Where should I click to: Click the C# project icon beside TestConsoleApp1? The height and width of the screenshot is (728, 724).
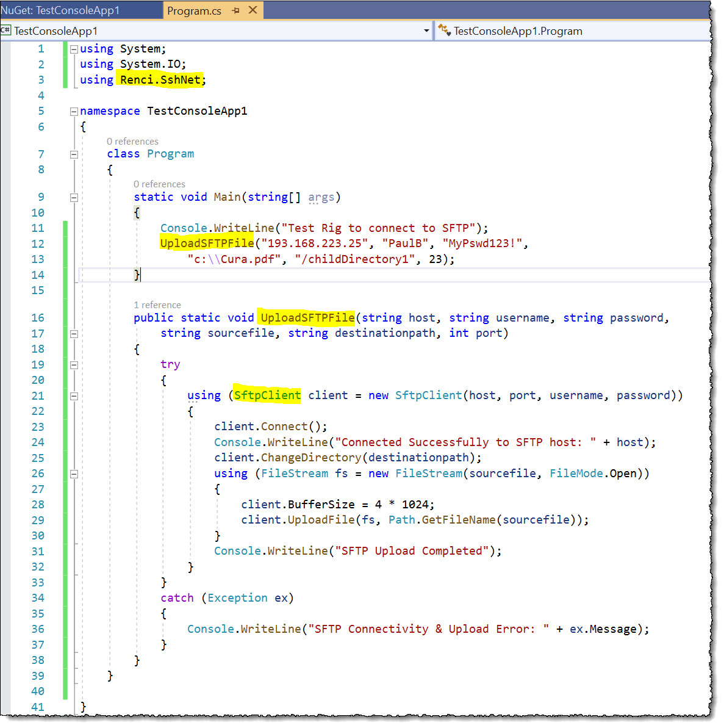(5, 30)
